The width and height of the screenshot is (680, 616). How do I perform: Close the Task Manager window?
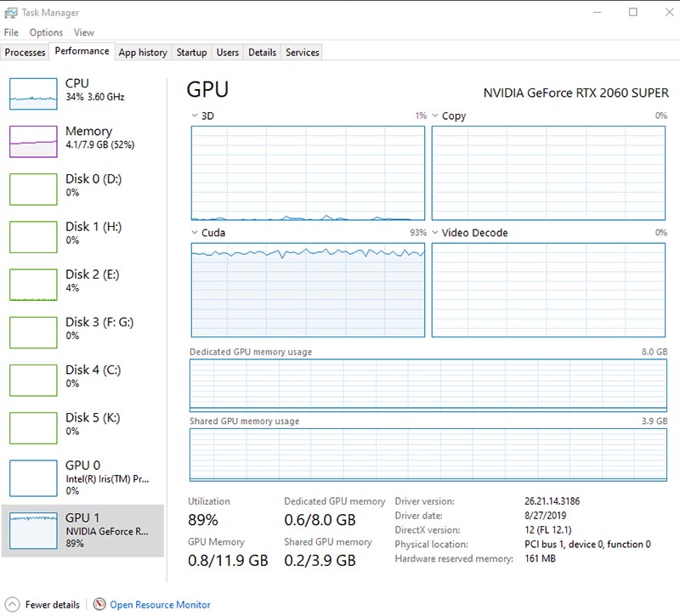pyautogui.click(x=670, y=12)
